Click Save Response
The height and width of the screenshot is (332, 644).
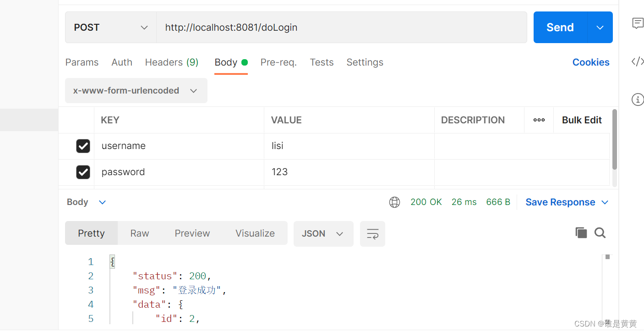[x=560, y=202]
